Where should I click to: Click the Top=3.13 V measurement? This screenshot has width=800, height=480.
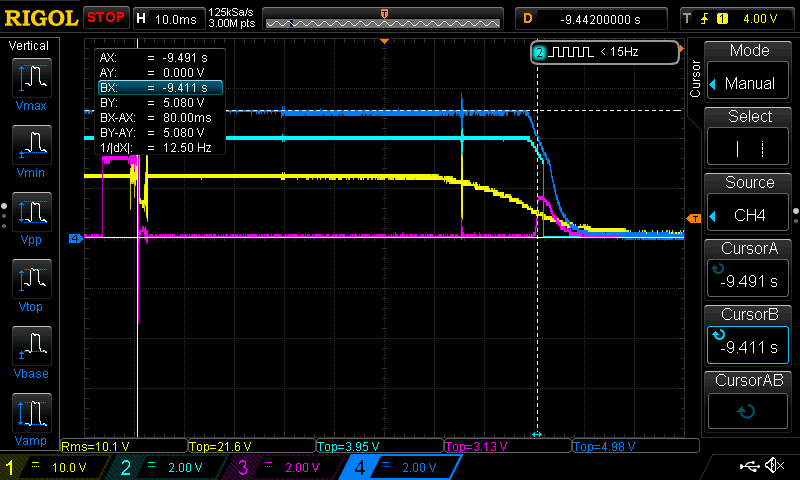pos(476,447)
